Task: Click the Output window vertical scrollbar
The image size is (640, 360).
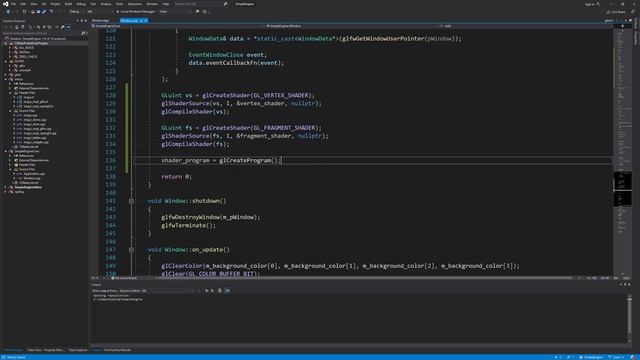Action: click(x=629, y=318)
